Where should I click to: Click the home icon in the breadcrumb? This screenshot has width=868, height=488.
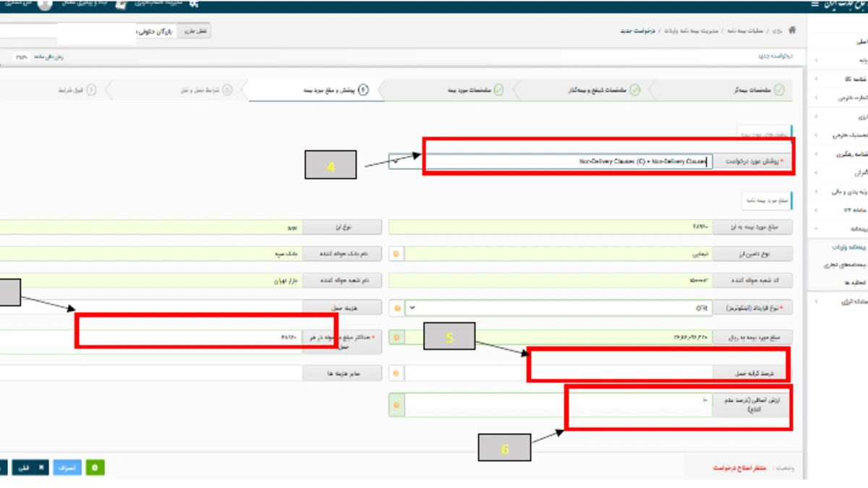(792, 31)
